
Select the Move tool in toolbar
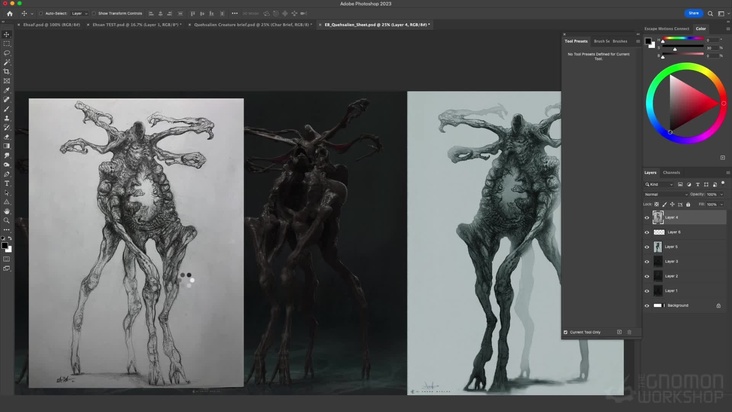click(7, 34)
